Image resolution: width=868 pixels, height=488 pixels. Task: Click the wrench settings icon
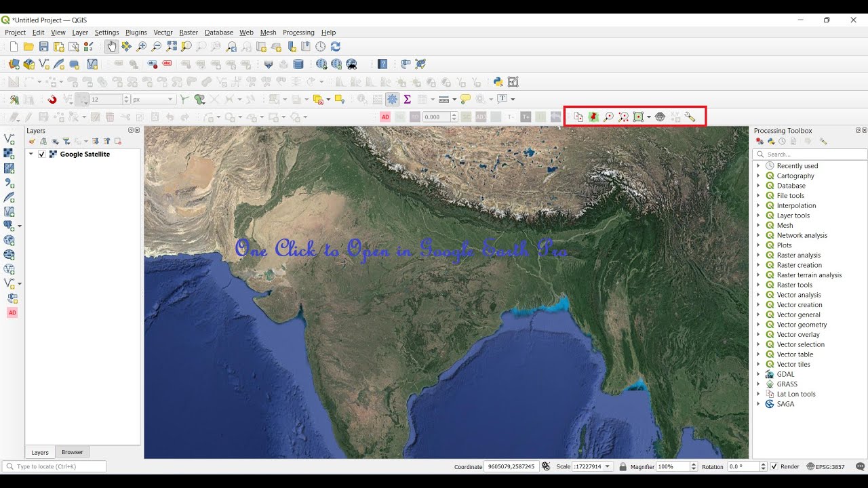pos(690,117)
